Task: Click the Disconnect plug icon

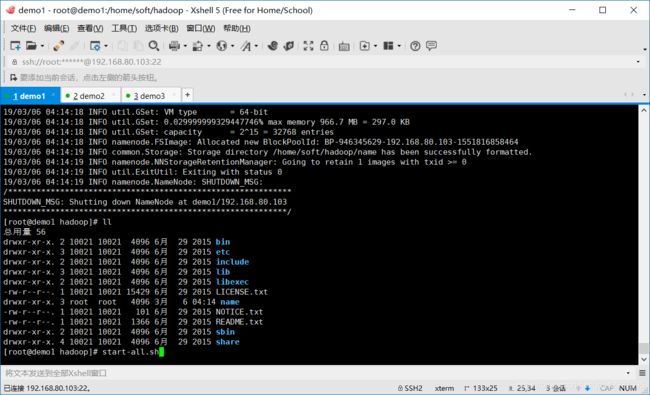Action: pyautogui.click(x=58, y=46)
